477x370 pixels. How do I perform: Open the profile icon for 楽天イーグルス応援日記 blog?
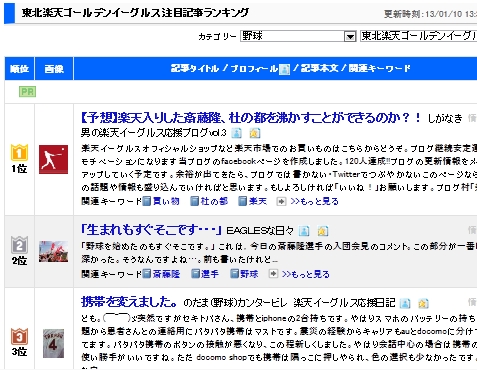click(x=405, y=303)
